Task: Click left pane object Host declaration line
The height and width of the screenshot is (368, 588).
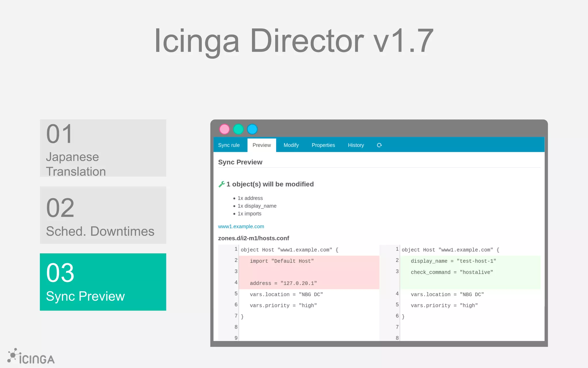Action: tap(289, 250)
